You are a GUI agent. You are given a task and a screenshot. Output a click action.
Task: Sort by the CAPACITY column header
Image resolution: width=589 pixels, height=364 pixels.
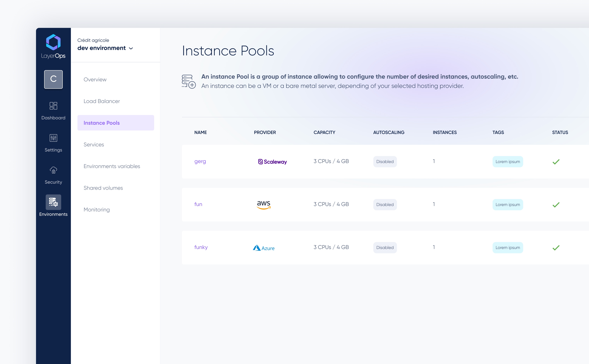coord(324,132)
